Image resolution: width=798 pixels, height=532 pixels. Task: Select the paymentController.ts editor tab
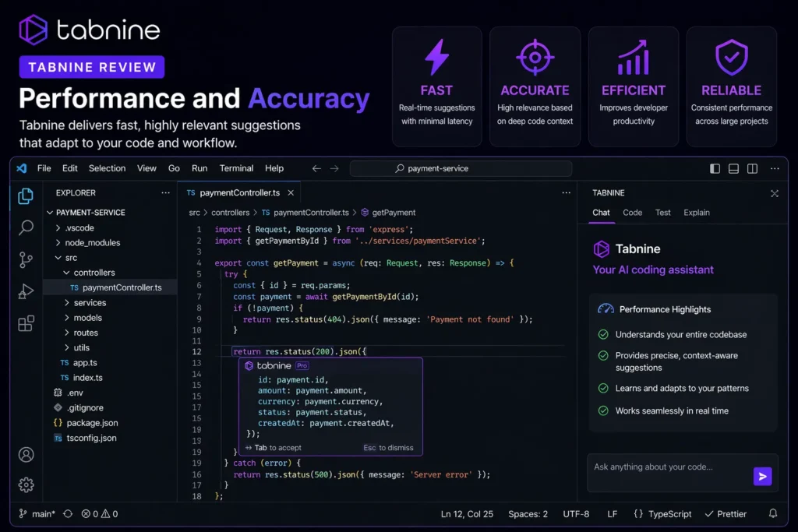[239, 192]
